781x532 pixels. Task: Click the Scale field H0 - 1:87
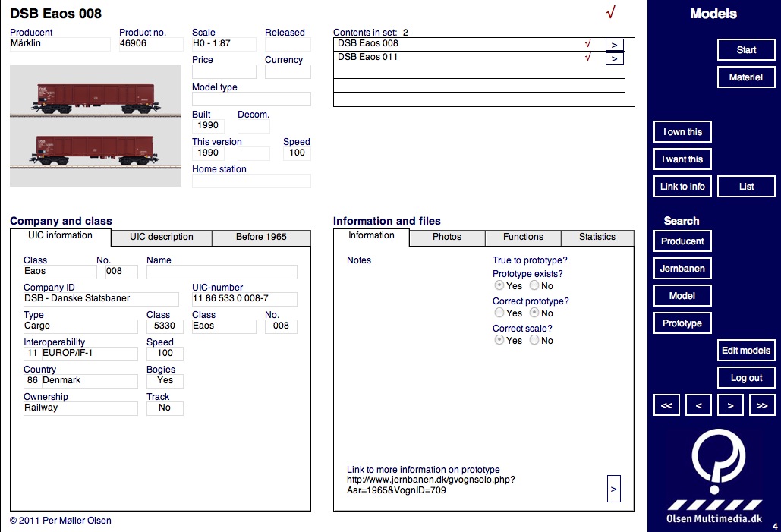tap(224, 44)
